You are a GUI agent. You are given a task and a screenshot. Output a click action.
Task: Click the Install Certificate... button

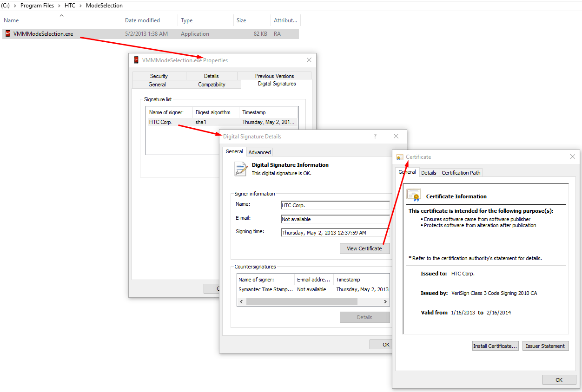pyautogui.click(x=495, y=346)
